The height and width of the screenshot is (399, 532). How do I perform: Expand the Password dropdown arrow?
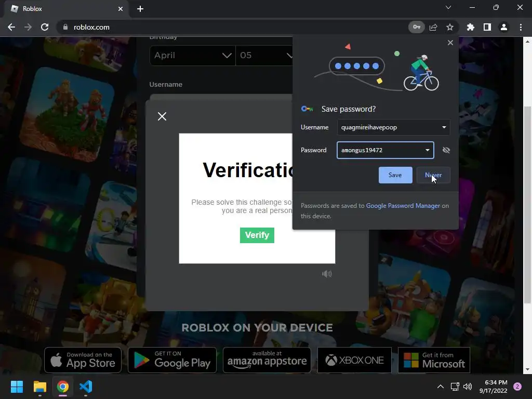coord(428,150)
